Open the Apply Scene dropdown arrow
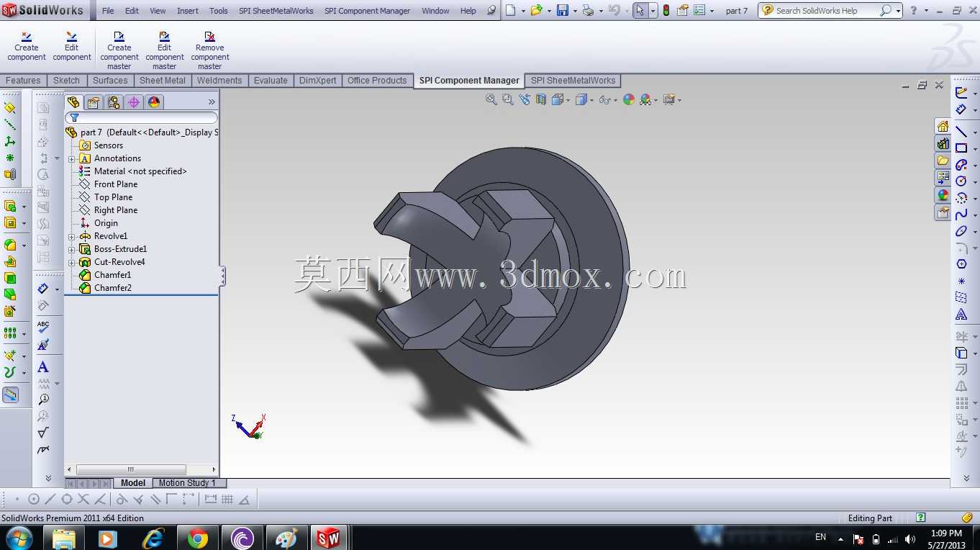Viewport: 980px width, 550px height. coord(655,100)
